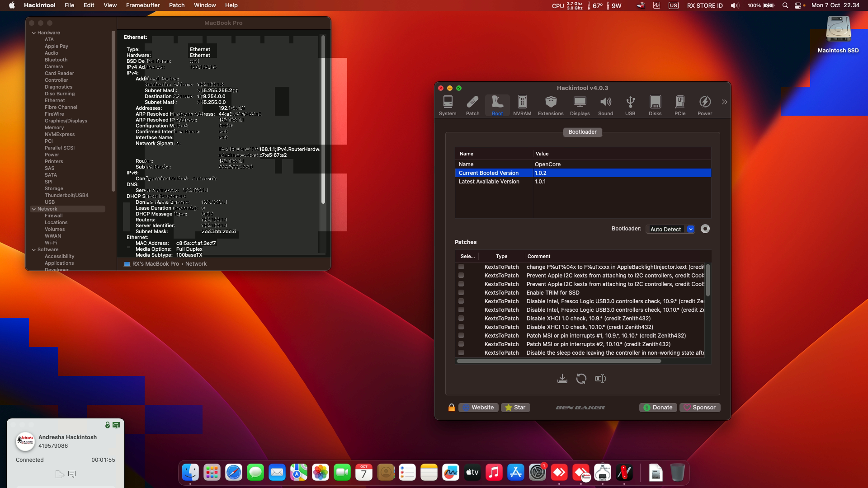Open the Extensions toolbar icon
The width and height of the screenshot is (868, 488).
pyautogui.click(x=551, y=106)
